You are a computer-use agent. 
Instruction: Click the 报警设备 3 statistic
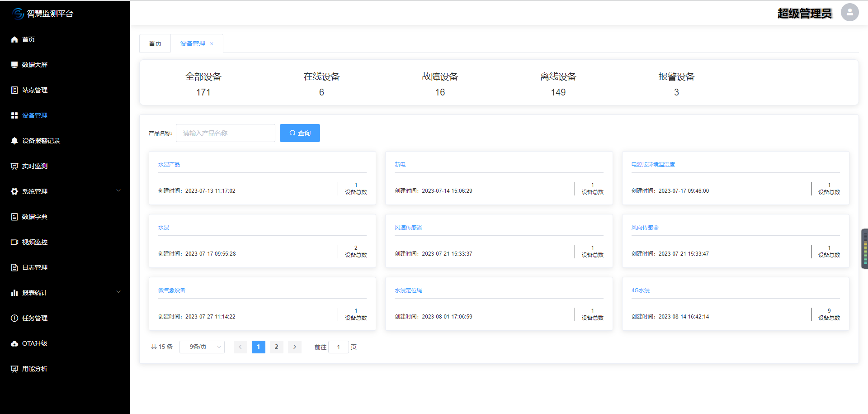pos(676,84)
